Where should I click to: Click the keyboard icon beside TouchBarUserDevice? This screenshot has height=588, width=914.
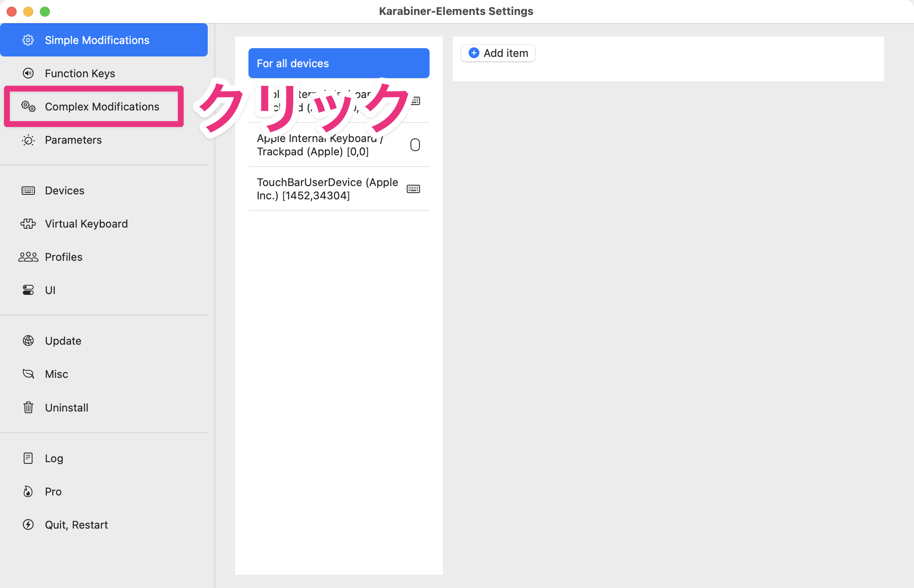point(413,189)
